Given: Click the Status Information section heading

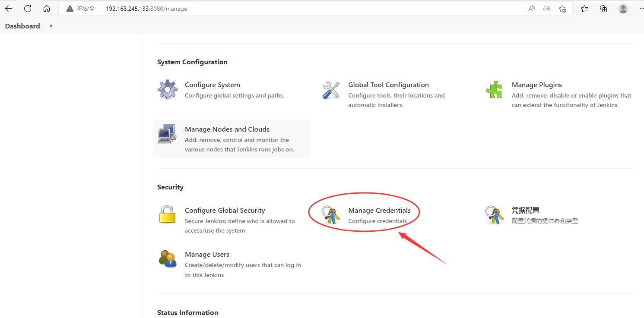Looking at the screenshot, I should point(188,313).
